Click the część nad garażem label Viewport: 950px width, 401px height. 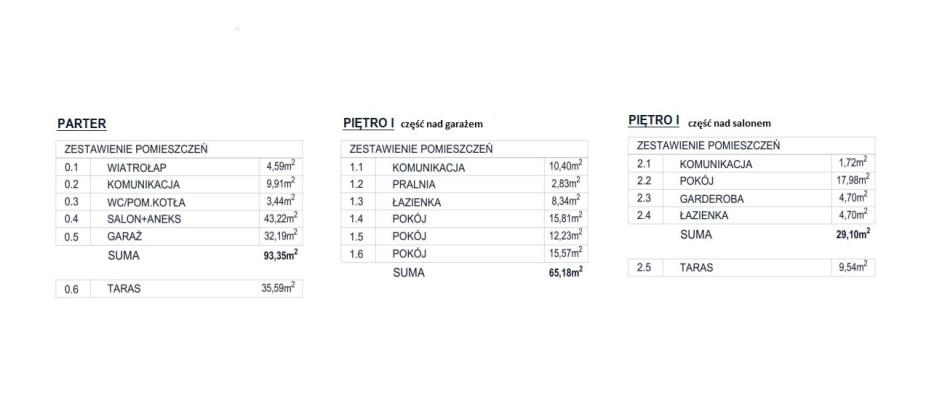tap(441, 124)
